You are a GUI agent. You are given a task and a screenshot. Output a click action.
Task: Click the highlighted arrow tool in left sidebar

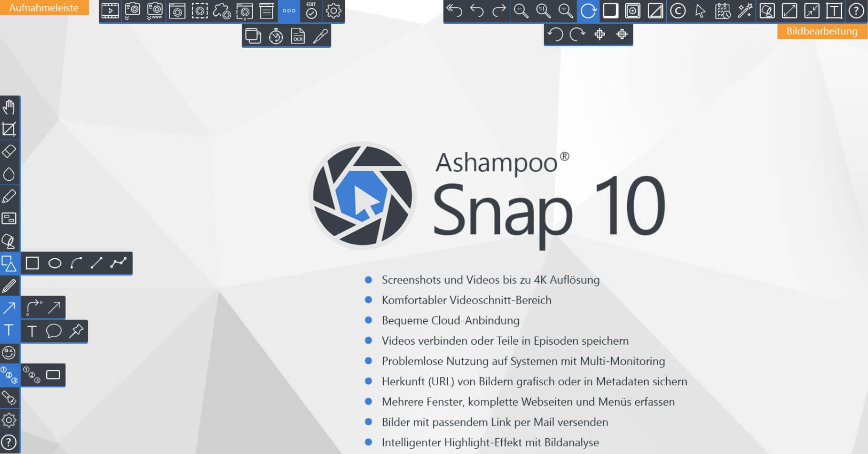click(9, 308)
